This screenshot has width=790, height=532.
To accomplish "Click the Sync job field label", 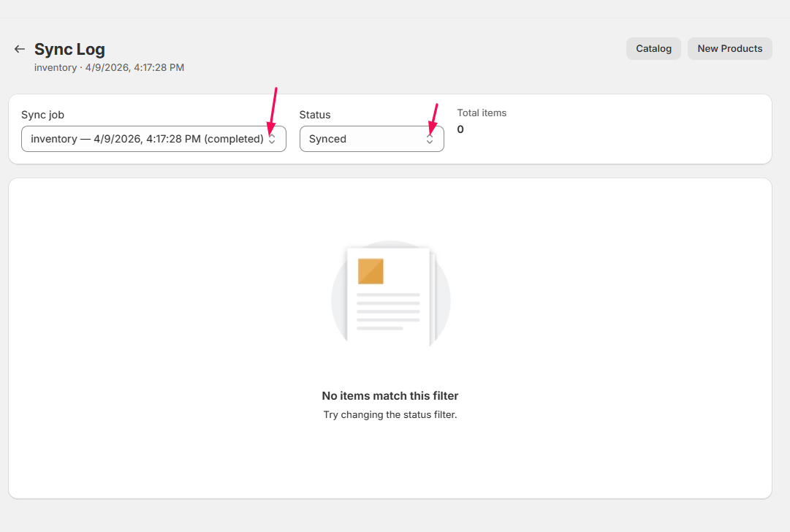I will click(x=42, y=115).
